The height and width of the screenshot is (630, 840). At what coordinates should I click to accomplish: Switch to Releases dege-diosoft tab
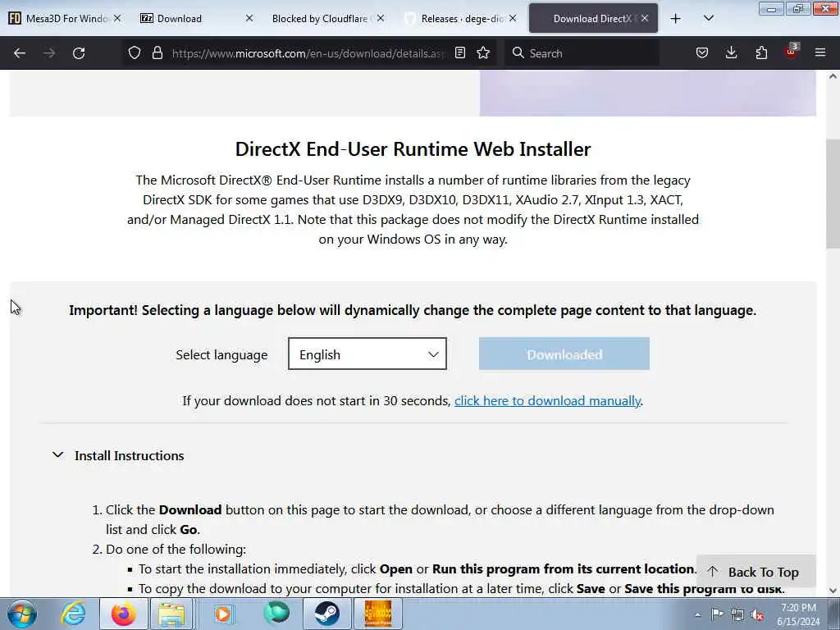tap(461, 19)
